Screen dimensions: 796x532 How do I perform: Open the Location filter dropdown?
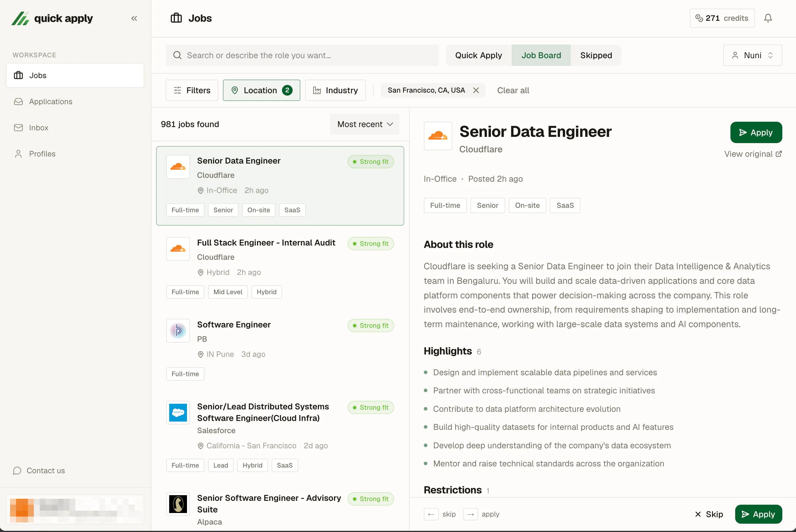tap(261, 90)
